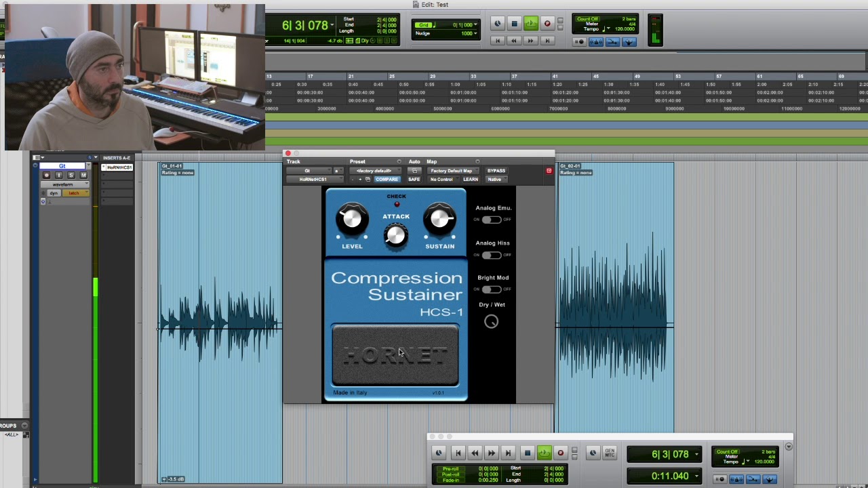Click Record in the floating Transport window
Screen dimensions: 868x488
[x=560, y=453]
